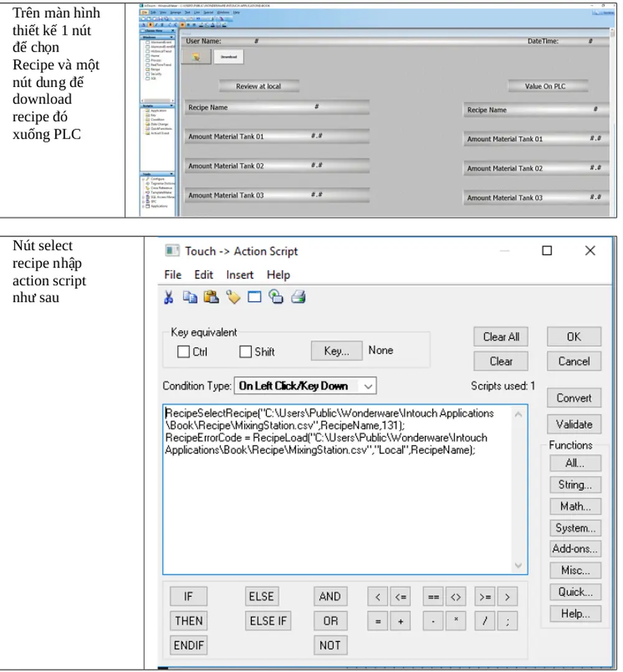This screenshot has height=672, width=623.
Task: Enable the Ctrl key checkbox
Action: (183, 352)
